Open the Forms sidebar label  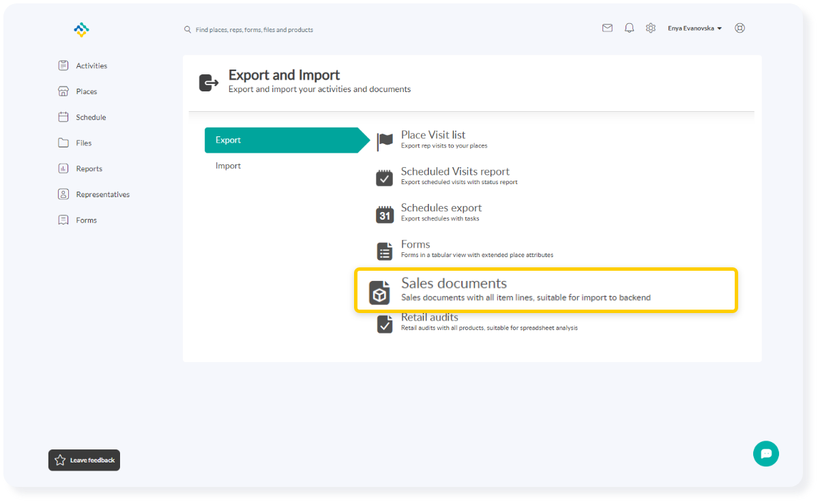point(87,220)
